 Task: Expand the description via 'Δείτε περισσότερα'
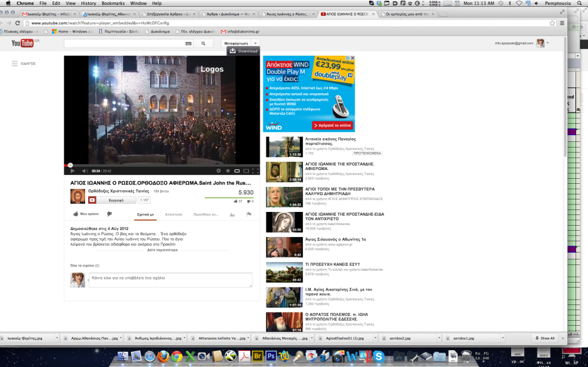[163, 249]
